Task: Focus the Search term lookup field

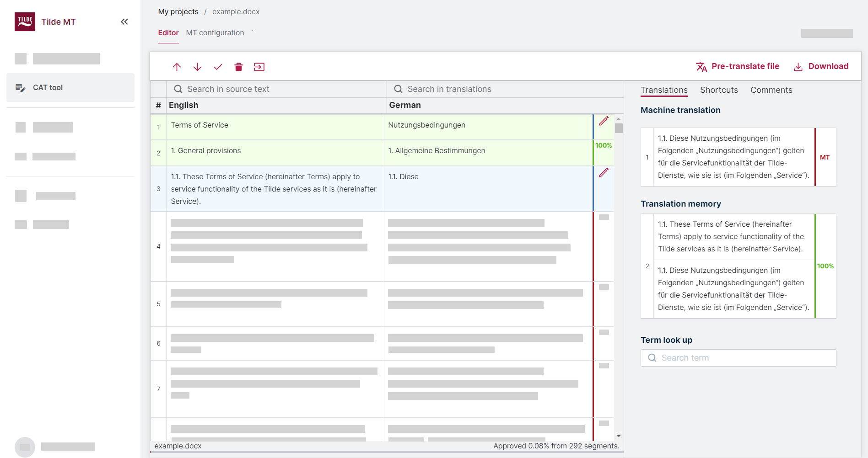Action: [738, 358]
